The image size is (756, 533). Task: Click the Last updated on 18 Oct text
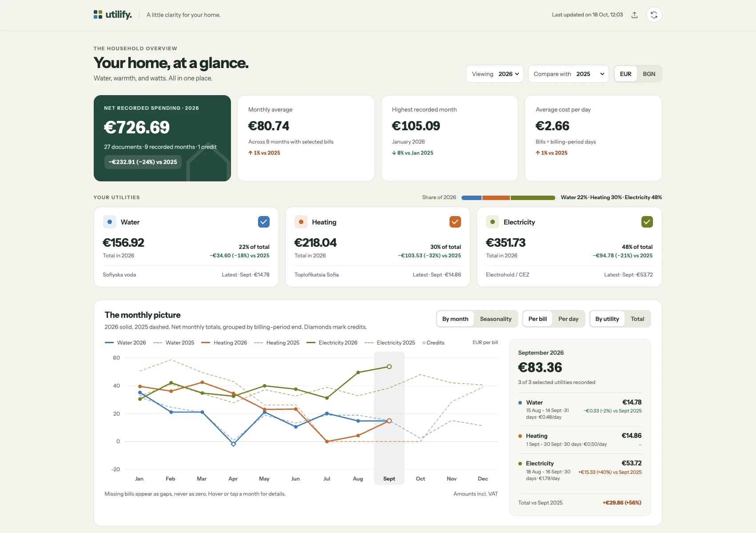click(x=587, y=15)
